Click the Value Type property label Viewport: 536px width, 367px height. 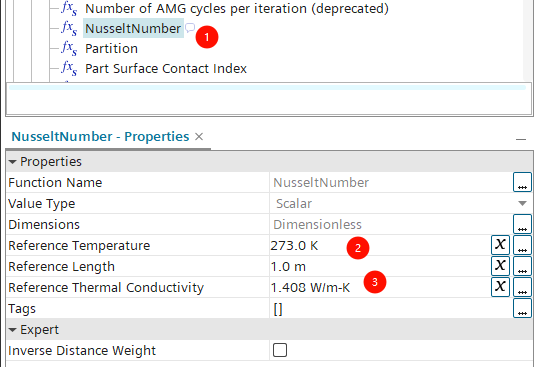(x=41, y=204)
